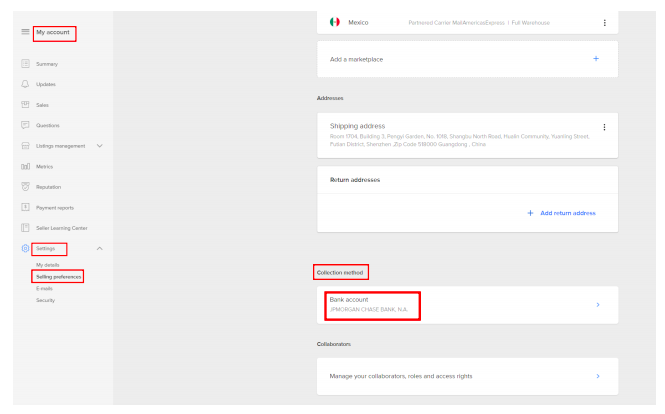Click the Addresses section heading
The height and width of the screenshot is (414, 665).
[330, 98]
